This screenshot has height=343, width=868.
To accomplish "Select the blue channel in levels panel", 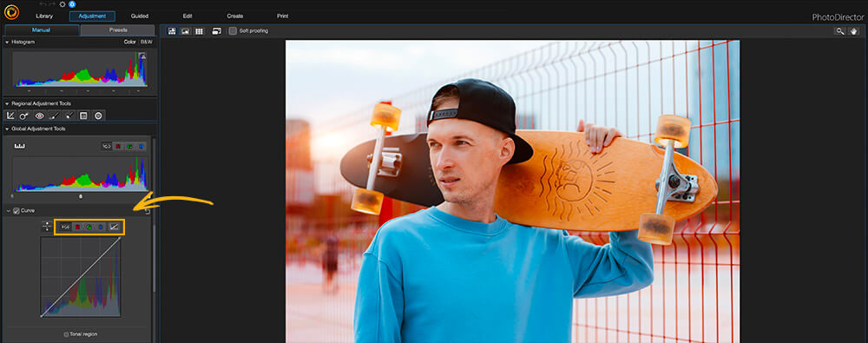I will 141,147.
